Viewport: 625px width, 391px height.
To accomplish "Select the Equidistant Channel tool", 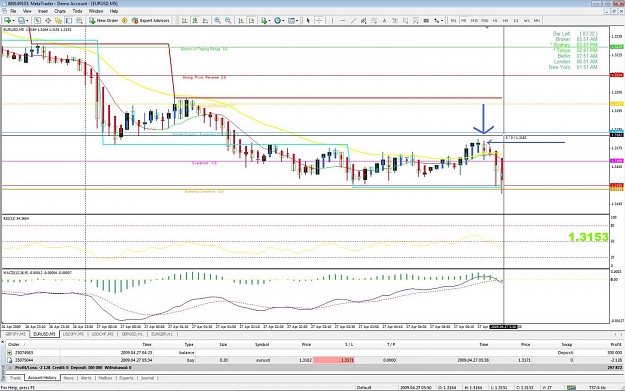I will tap(364, 20).
